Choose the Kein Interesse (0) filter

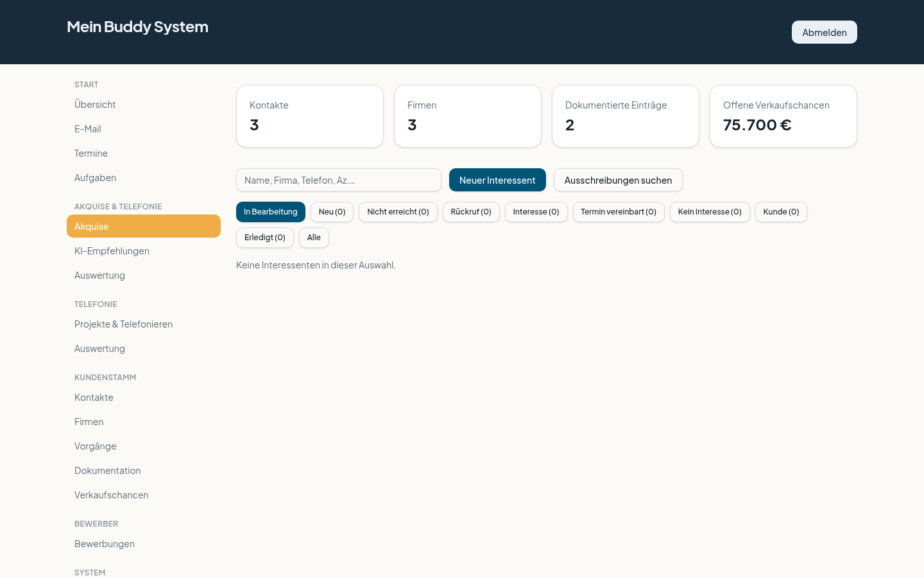click(x=710, y=212)
